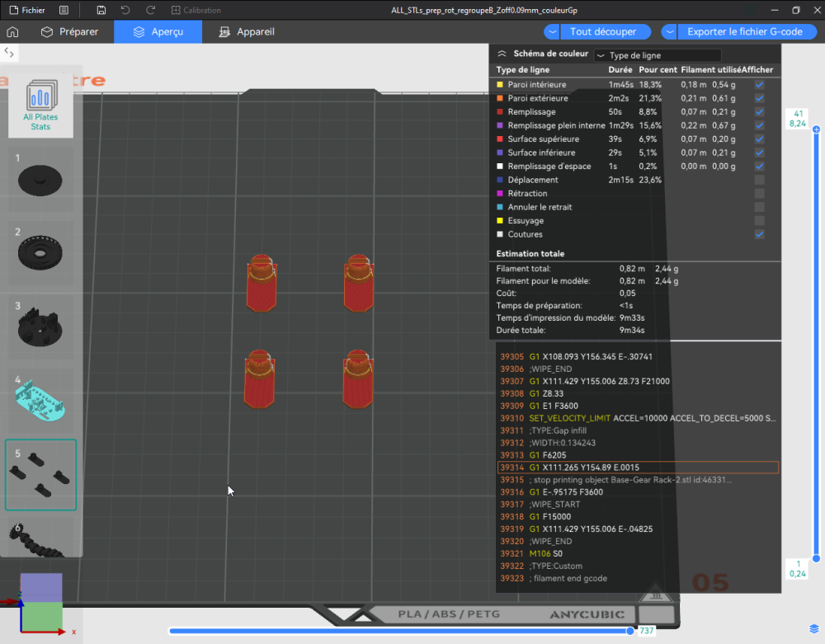Click the Fichier document icon
Screen dimensions: 825x644
[14, 10]
